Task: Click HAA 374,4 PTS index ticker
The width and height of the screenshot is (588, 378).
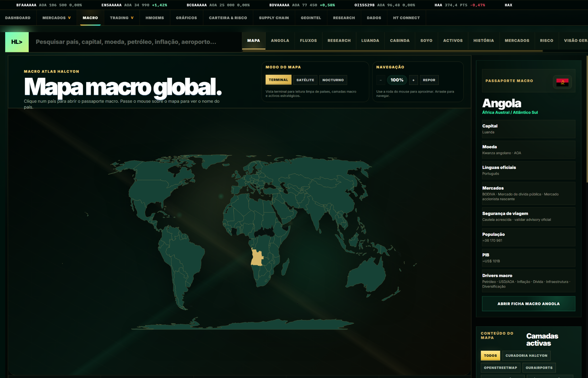Action: tap(460, 5)
